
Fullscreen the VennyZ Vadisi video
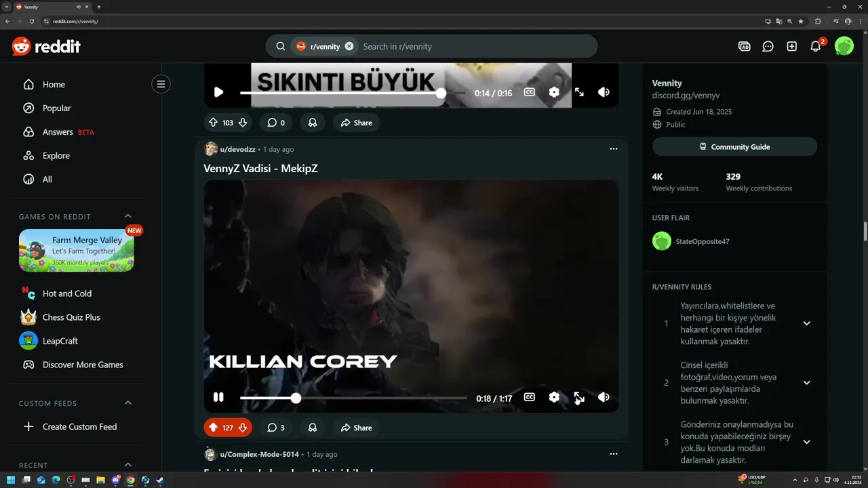[579, 397]
